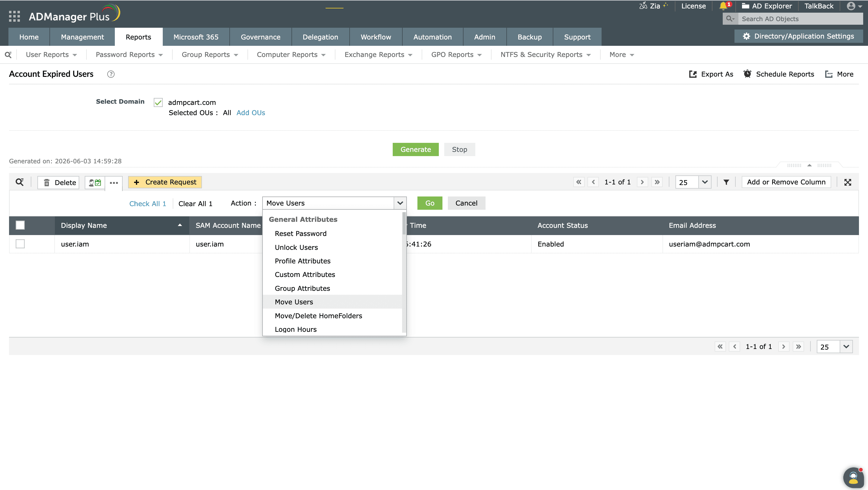
Task: Open Zia assistant icon
Action: point(643,6)
